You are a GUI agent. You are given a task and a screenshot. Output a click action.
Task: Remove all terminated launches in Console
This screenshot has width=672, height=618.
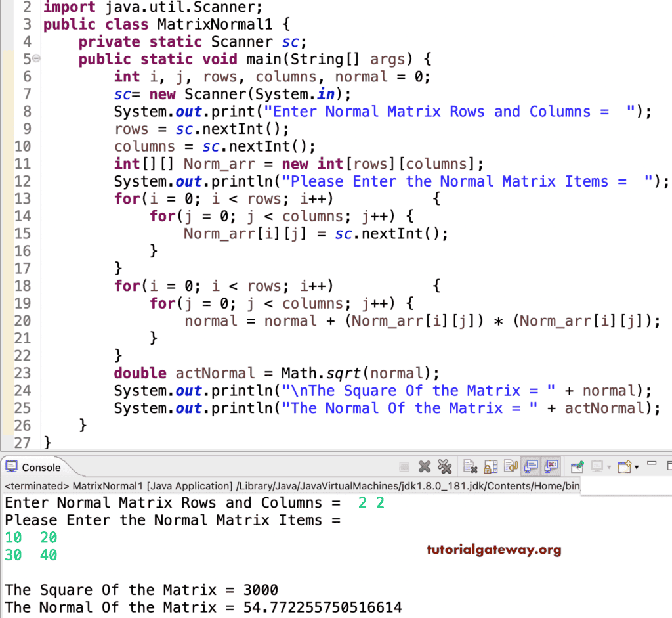(x=445, y=467)
